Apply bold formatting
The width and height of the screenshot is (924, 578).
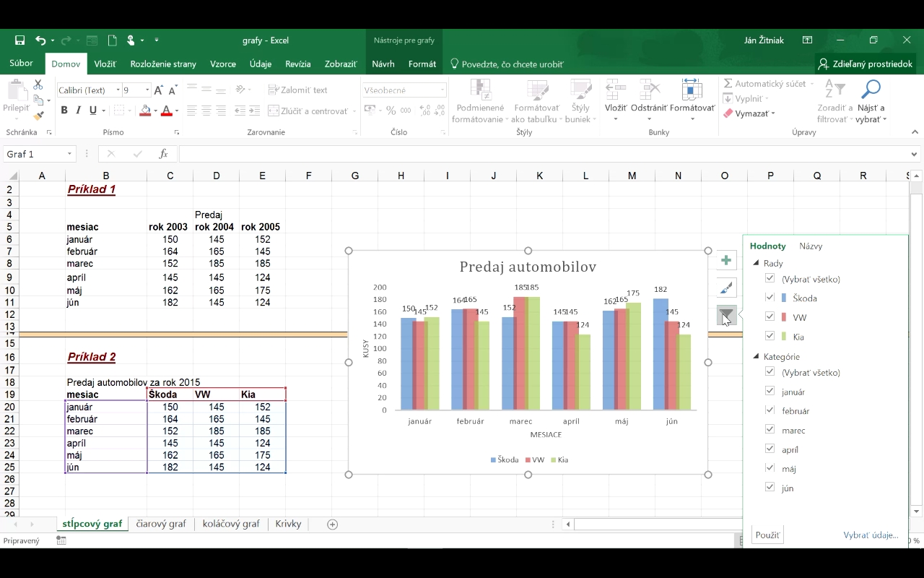(64, 111)
